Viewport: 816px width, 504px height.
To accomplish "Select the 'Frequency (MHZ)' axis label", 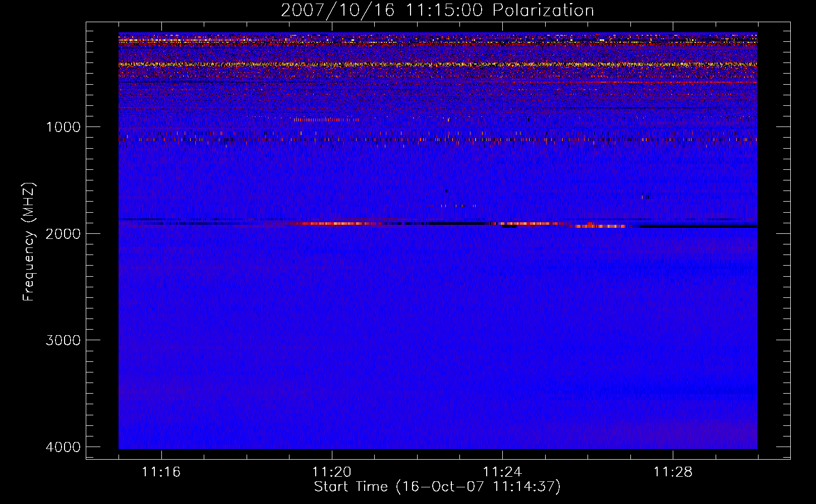I will pos(29,242).
